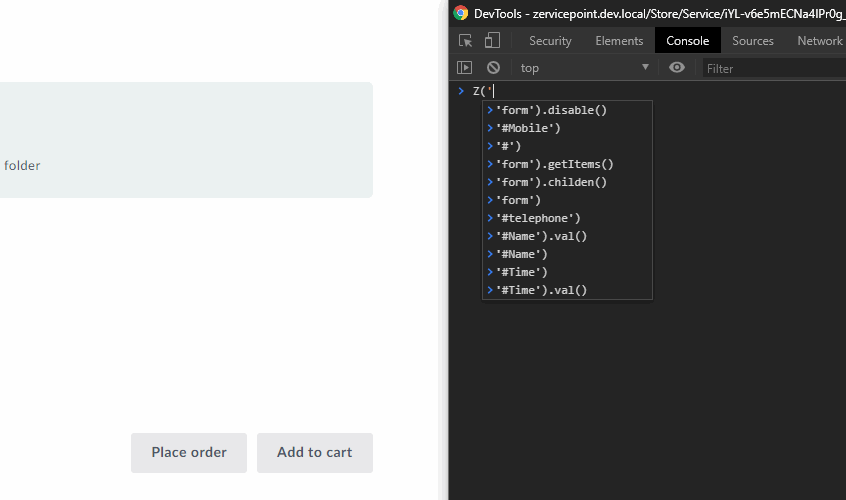The image size is (846, 500).
Task: Activate the inspect element picker
Action: pyautogui.click(x=465, y=41)
